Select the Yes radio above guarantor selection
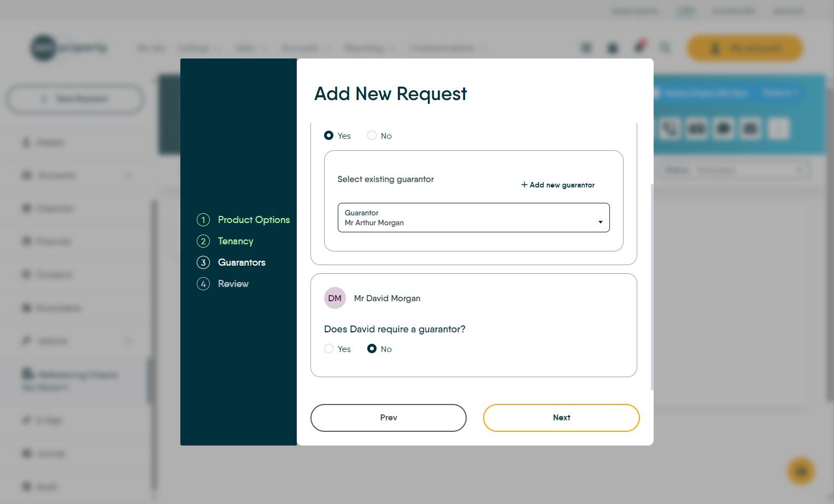 (328, 136)
